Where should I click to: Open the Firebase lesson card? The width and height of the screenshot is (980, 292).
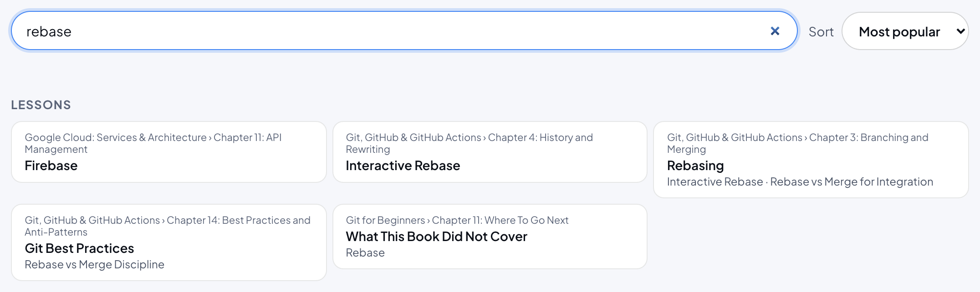pos(169,152)
